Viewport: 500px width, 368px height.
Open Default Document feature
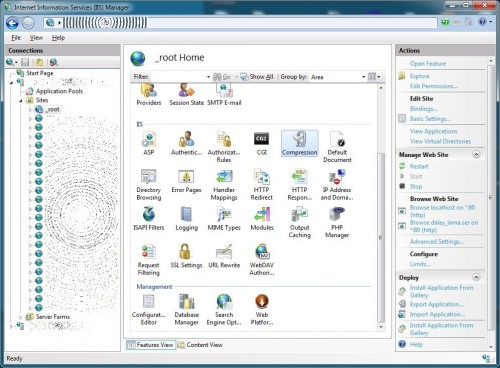coord(337,147)
